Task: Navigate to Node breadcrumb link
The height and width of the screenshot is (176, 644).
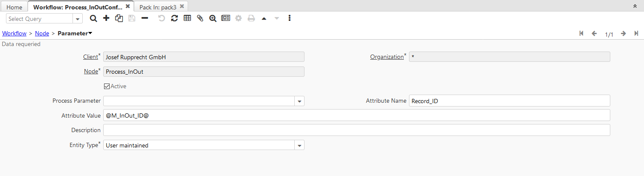Action: tap(42, 33)
